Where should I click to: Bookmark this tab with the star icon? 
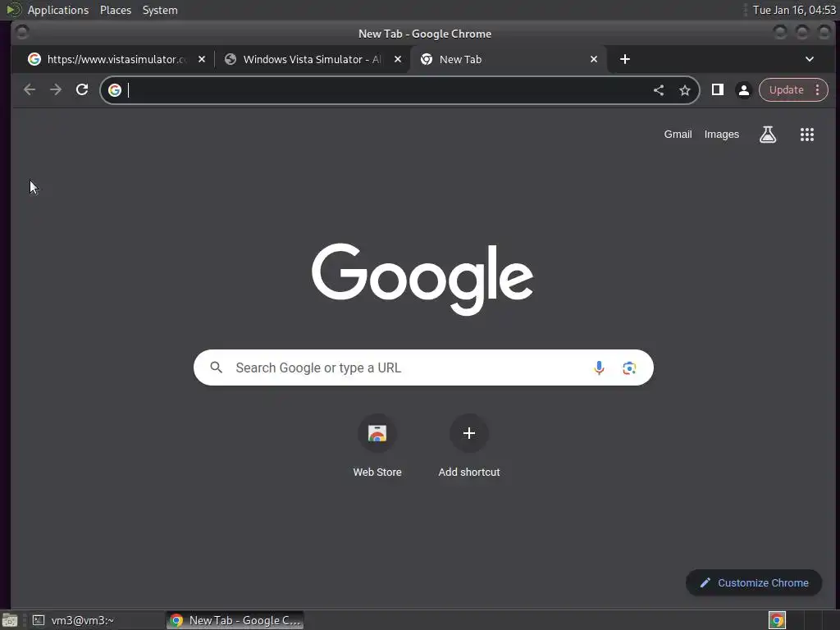pyautogui.click(x=685, y=90)
